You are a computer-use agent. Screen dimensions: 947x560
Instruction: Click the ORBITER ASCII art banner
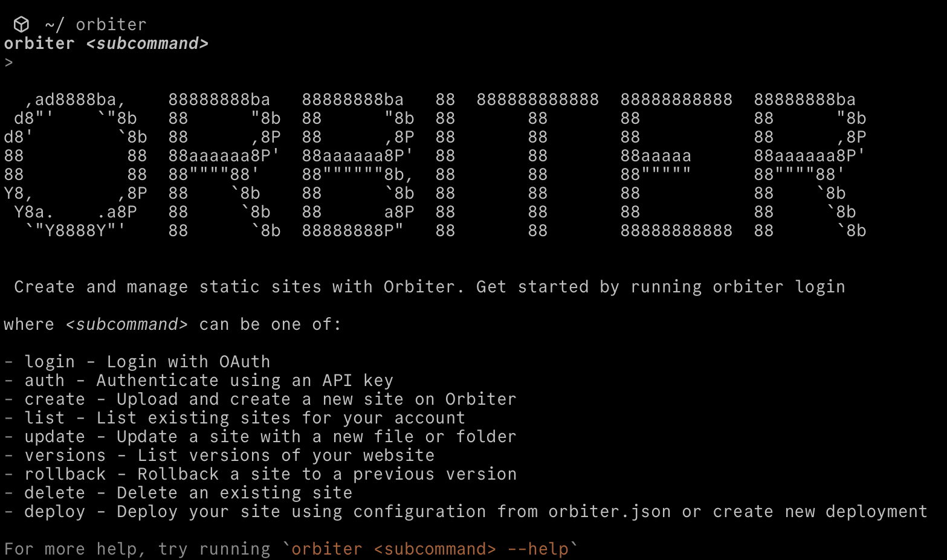click(x=435, y=164)
